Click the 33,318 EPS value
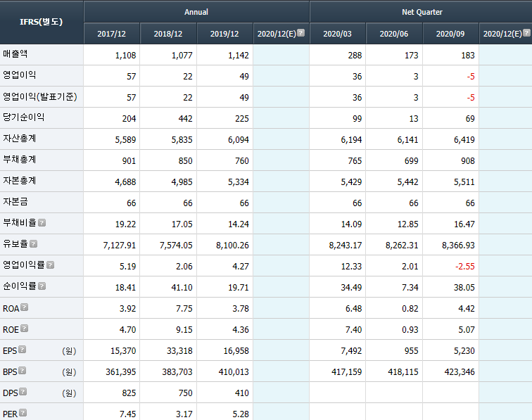Image resolution: width=532 pixels, height=420 pixels. tap(179, 351)
